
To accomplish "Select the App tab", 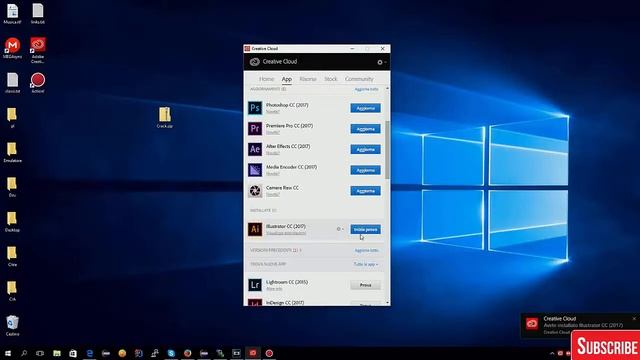I will click(287, 79).
